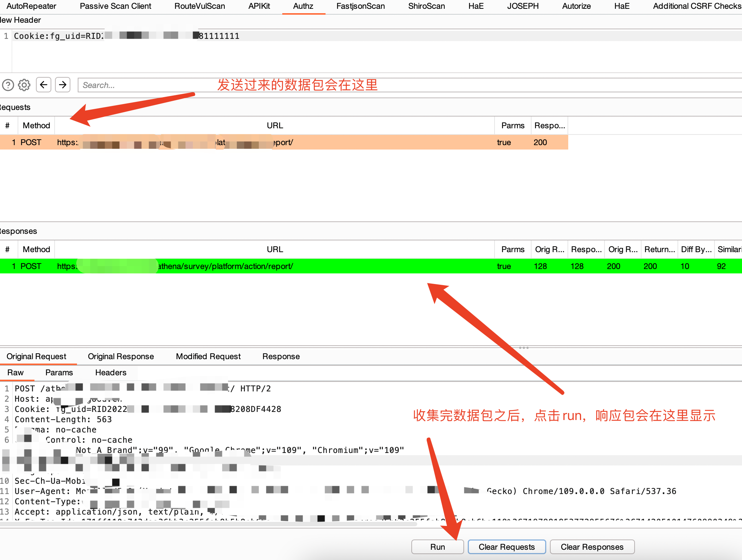Open the AutoRepeater tab
The image size is (742, 560).
point(31,6)
